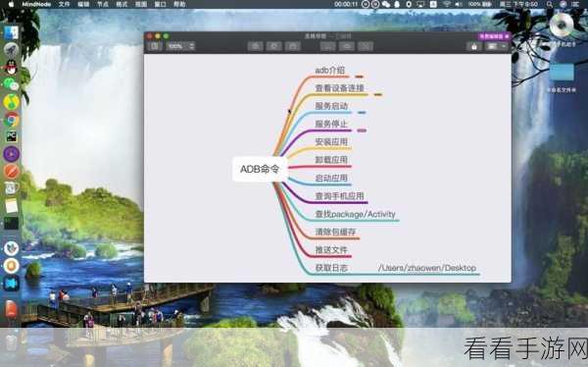This screenshot has height=367, width=588.
Task: Select the 推送文件 node
Action: pos(331,250)
